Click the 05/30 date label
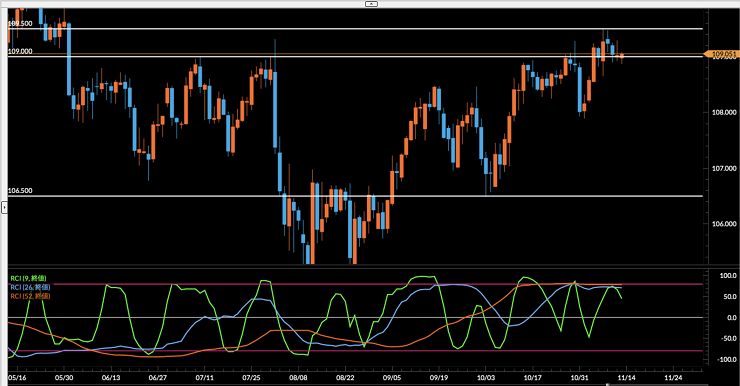This screenshot has height=386, width=740. [64, 378]
